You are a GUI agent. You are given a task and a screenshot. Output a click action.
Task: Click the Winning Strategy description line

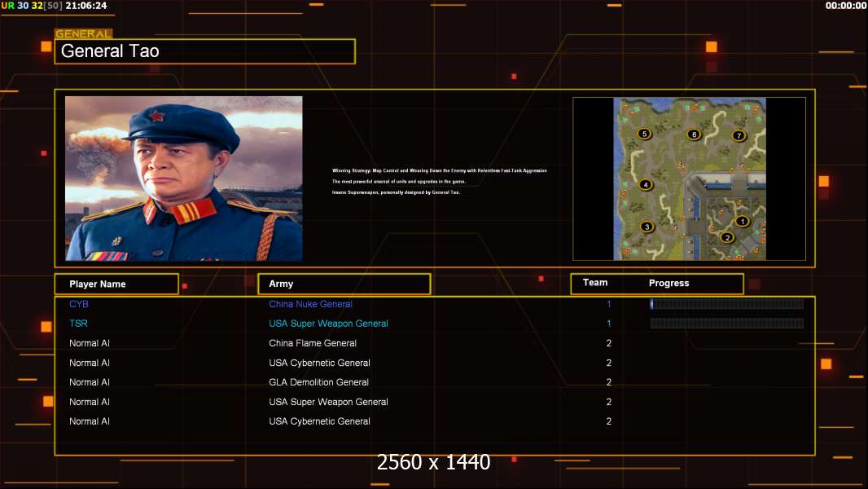click(440, 170)
